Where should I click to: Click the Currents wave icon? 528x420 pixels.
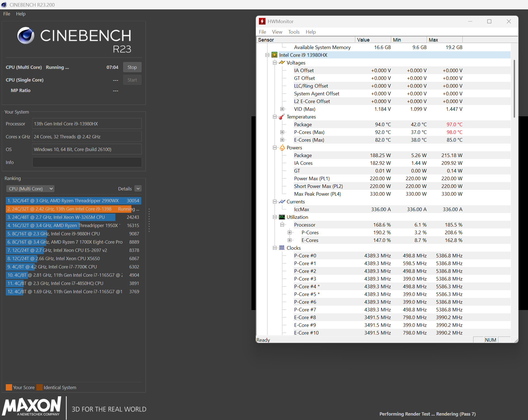click(282, 201)
